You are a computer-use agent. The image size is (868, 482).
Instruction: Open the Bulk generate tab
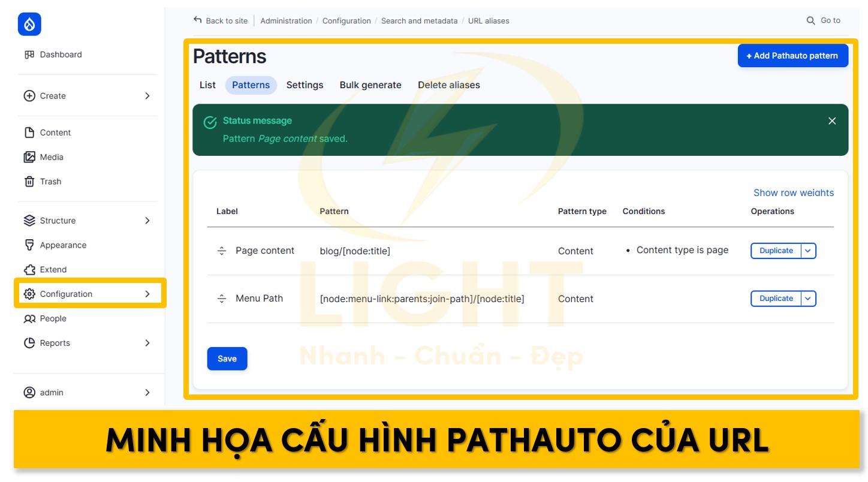pos(370,85)
